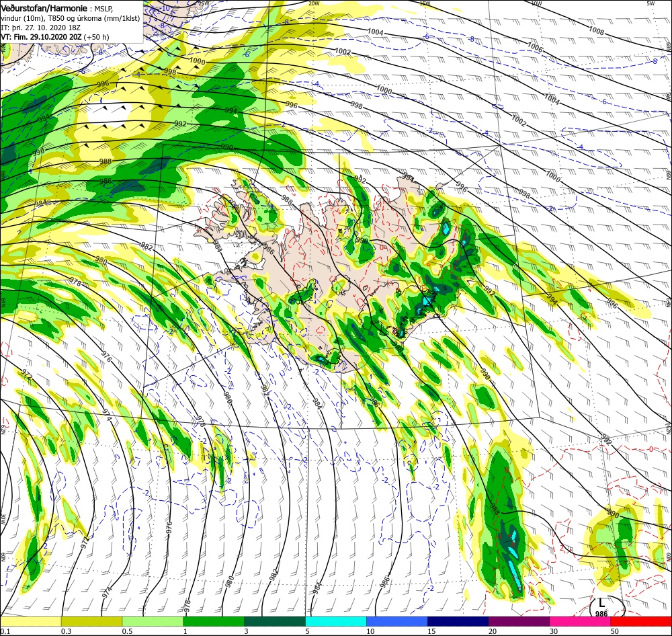Click the 'Veðurstofan/Harmonie' title text

pos(44,8)
